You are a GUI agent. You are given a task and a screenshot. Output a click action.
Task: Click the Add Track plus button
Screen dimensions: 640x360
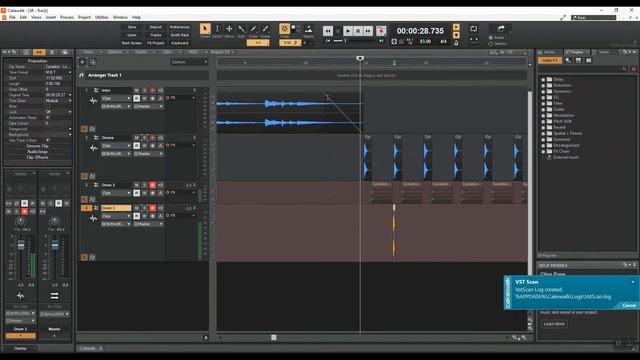[x=82, y=62]
